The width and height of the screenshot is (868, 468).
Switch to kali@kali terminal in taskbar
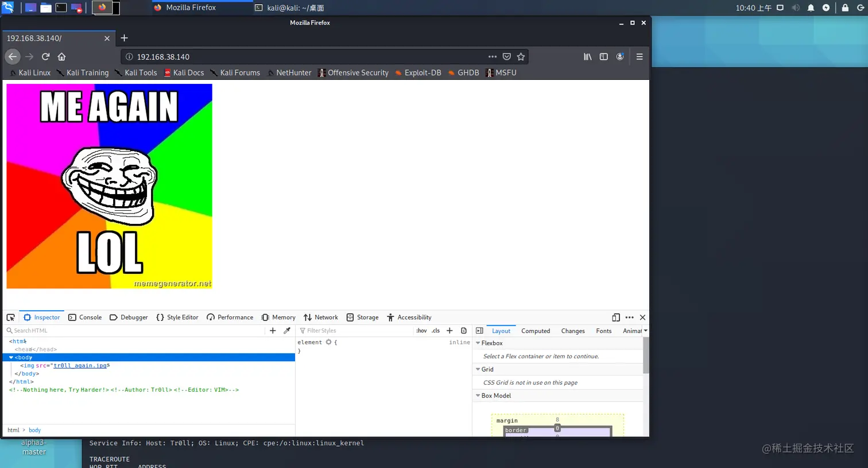[x=290, y=8]
